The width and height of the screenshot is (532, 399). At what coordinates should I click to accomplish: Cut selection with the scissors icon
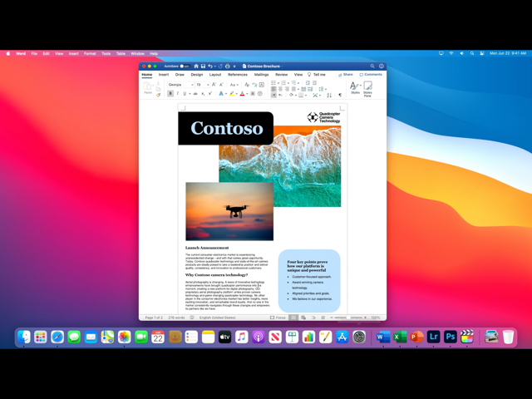pyautogui.click(x=158, y=83)
